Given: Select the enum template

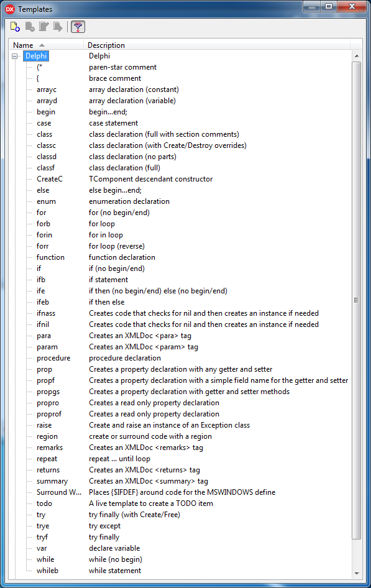Looking at the screenshot, I should pyautogui.click(x=46, y=201).
